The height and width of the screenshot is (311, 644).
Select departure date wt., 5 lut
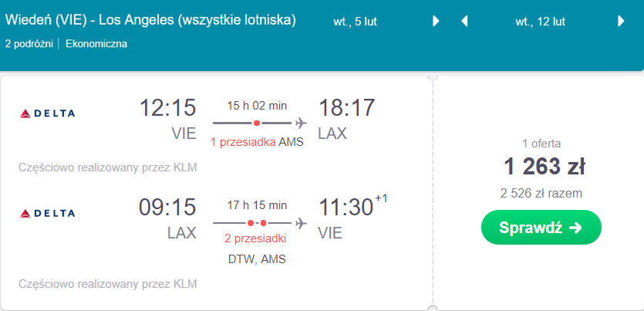(x=356, y=22)
